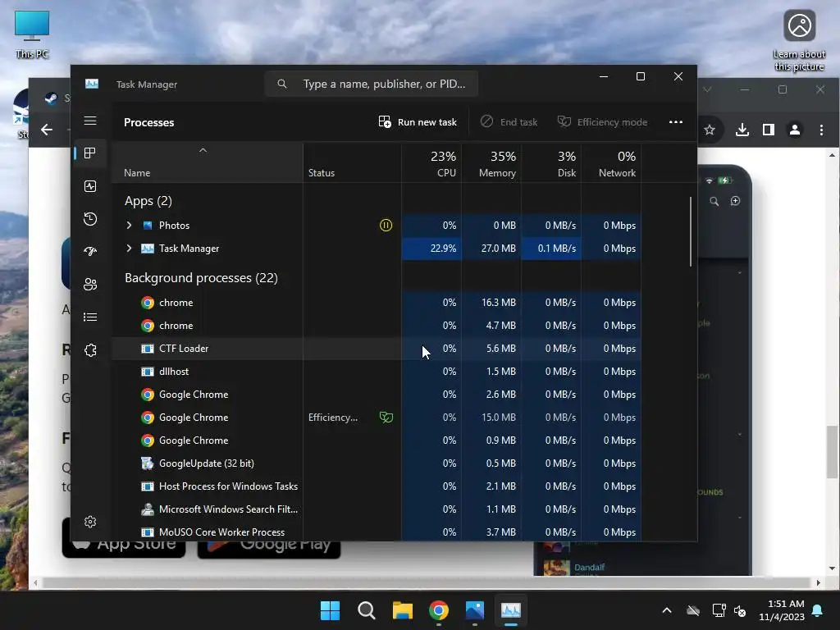Screen dimensions: 840x630
Task: Click the Efficiency mode button
Action: 602,122
